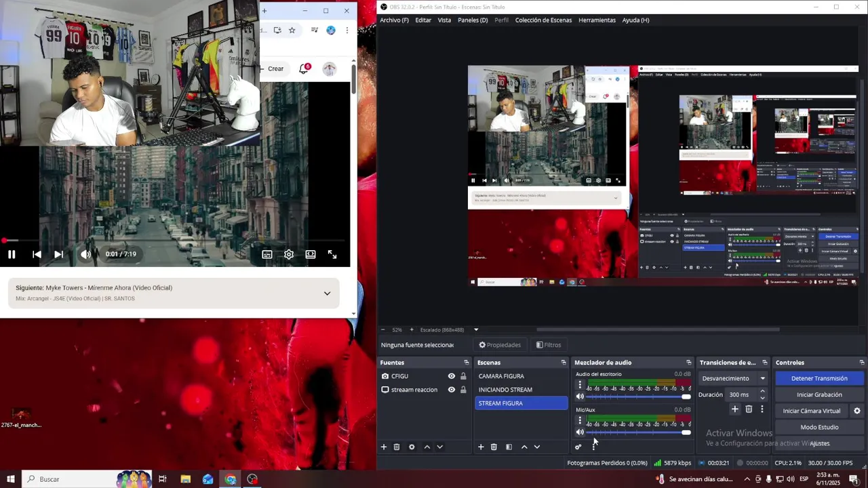This screenshot has height=488, width=868.
Task: Pause the playing video
Action: pyautogui.click(x=12, y=254)
